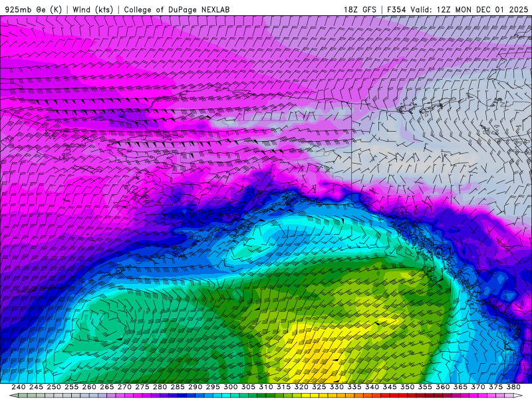
Task: Click the 375 value on the color scale
Action: point(495,387)
